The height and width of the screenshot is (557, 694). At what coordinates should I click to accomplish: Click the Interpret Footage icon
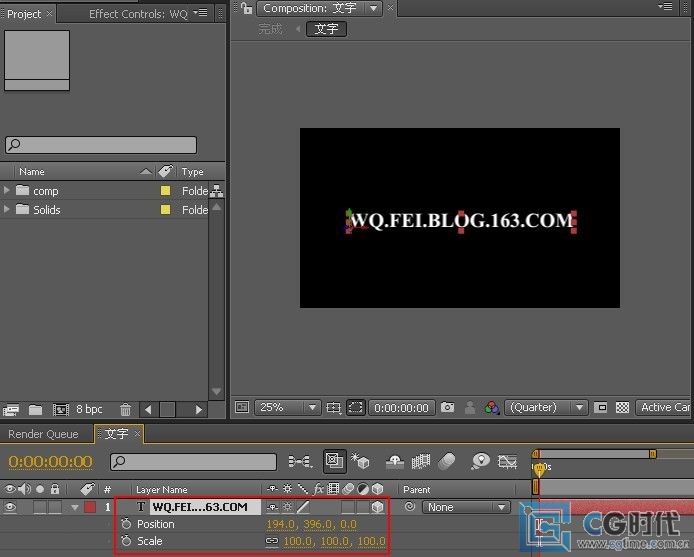click(x=11, y=410)
